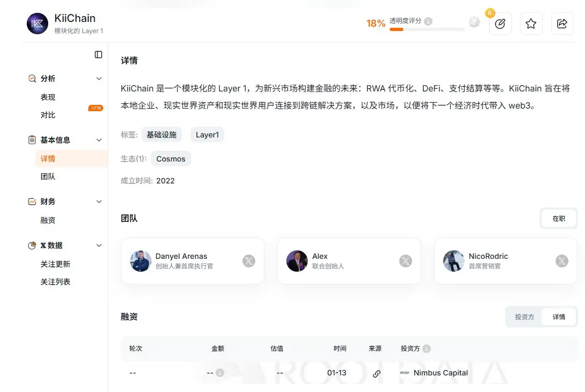Screen dimensions: 585x392
Task: Click the 估值 column header
Action: [277, 348]
